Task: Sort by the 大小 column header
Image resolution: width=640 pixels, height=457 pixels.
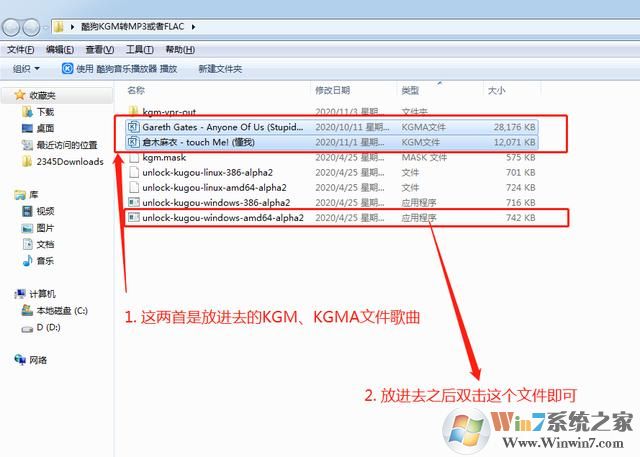Action: point(497,90)
